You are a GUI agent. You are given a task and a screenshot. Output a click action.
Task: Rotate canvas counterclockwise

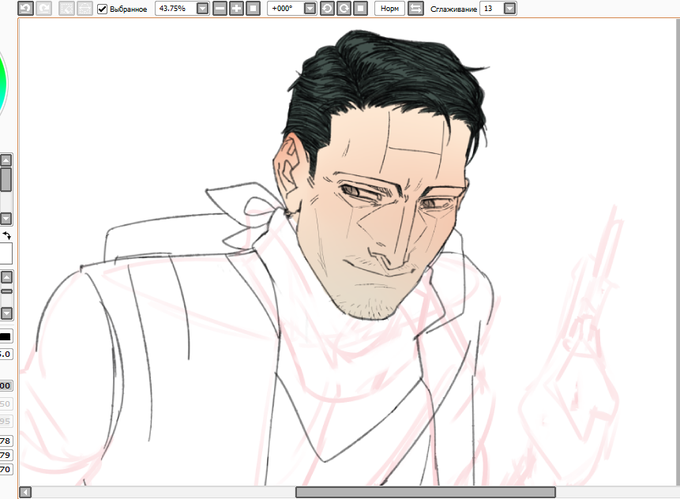327,8
